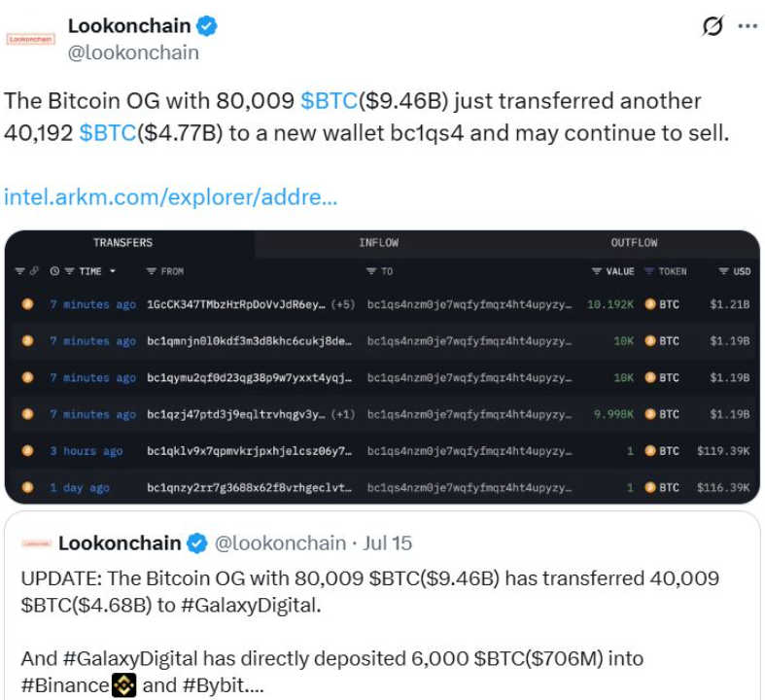
Task: Switch to the INFLOW tab
Action: 378,242
